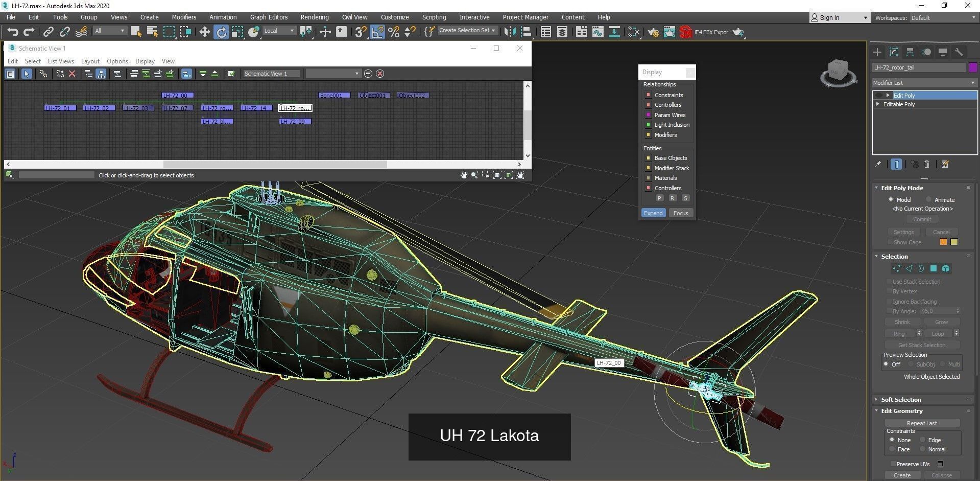
Task: Click Delete Objects icon in Schematic View
Action: (72, 74)
